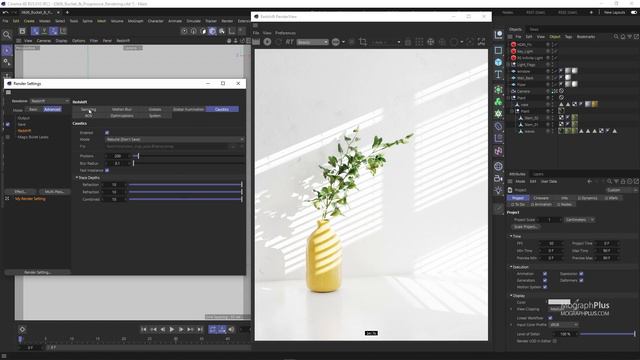Toggle the Fast Irradiance checkbox
Image resolution: width=640 pixels, height=360 pixels.
pos(107,170)
